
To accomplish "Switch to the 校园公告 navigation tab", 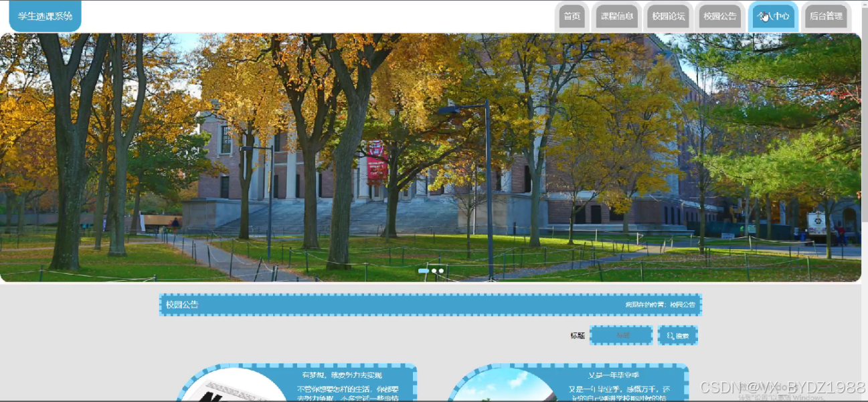I will coord(719,17).
